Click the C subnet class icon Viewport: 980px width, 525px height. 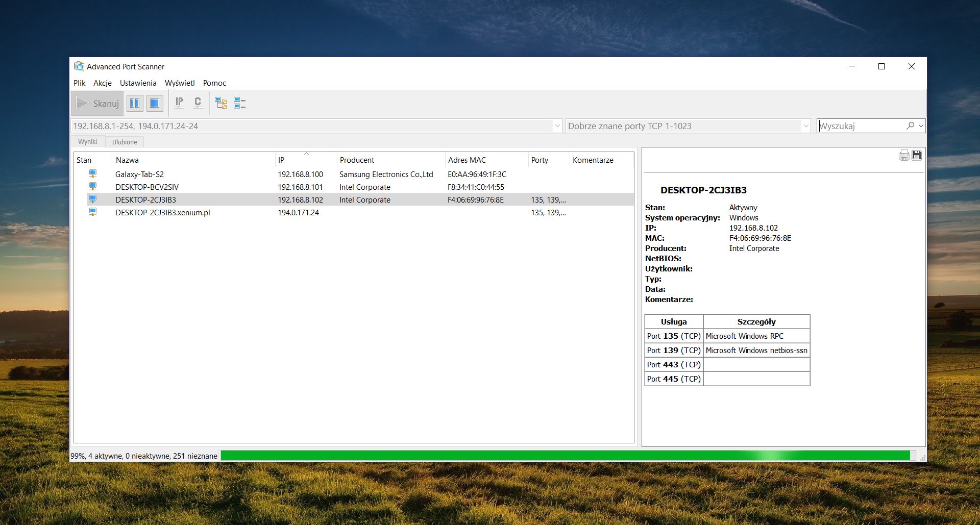coord(198,103)
